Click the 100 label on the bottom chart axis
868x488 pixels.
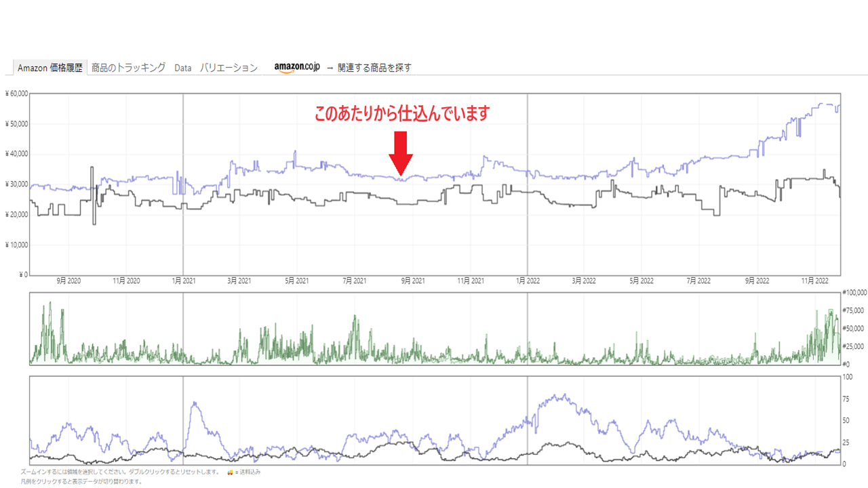point(847,378)
